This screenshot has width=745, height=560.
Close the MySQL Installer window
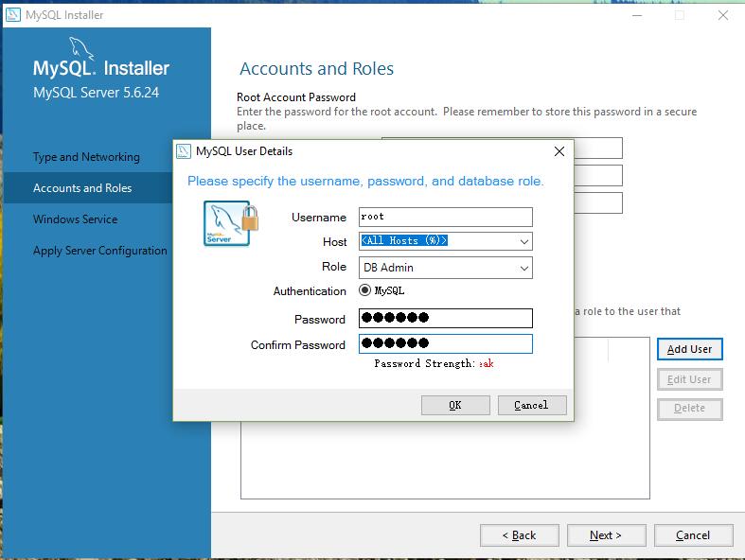coord(724,15)
